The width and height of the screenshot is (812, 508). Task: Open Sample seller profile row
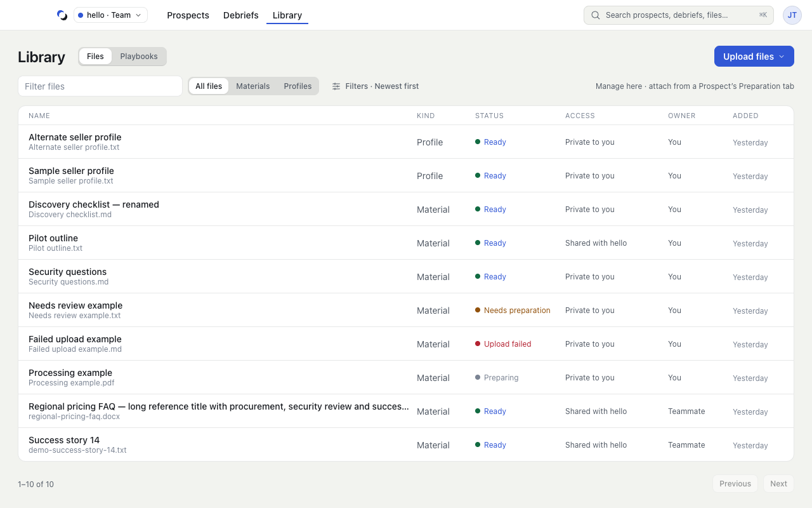coord(406,175)
